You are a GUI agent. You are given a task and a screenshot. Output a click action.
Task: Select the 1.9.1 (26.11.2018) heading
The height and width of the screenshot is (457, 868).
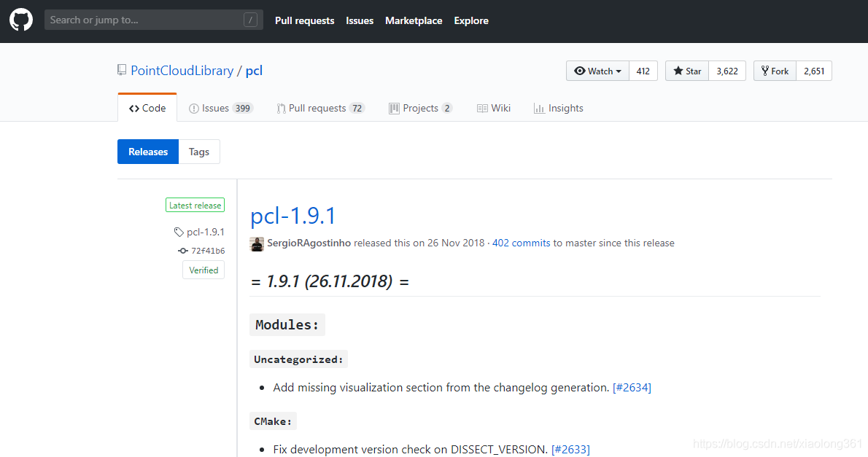pos(330,281)
